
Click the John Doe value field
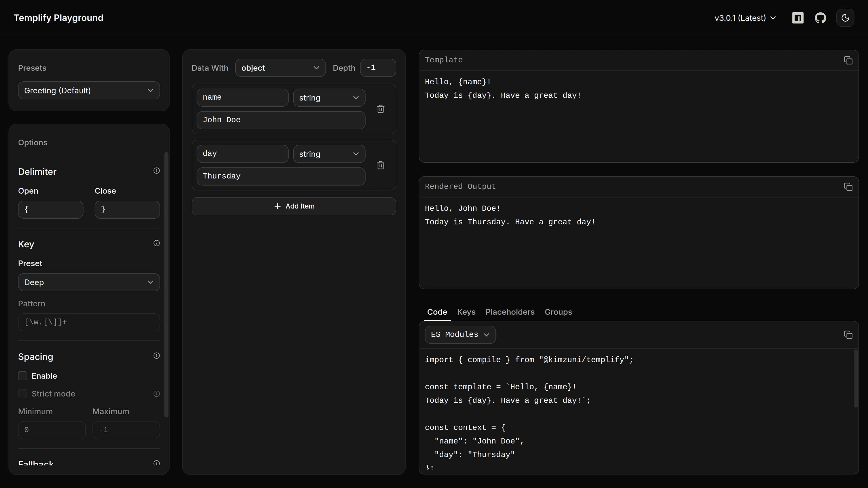(x=281, y=120)
